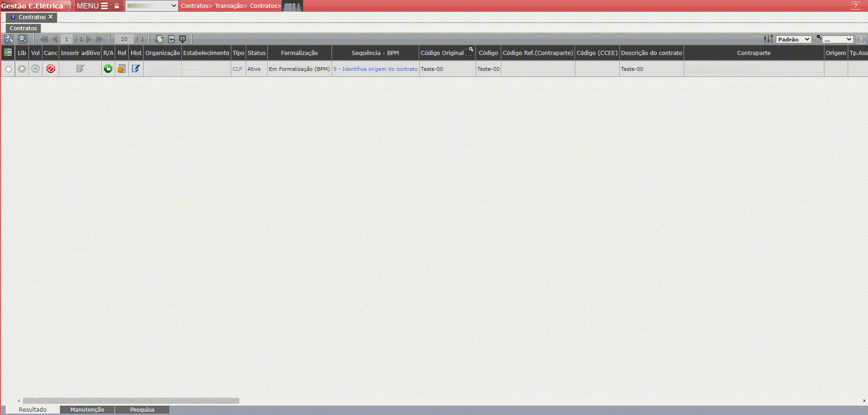Switch to the Manutenção tab
Screen dimensions: 868x415
click(87, 410)
